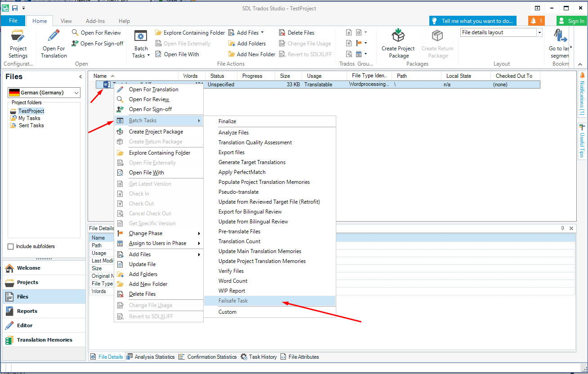Switch to the View ribbon tab
588x374 pixels.
tap(66, 21)
